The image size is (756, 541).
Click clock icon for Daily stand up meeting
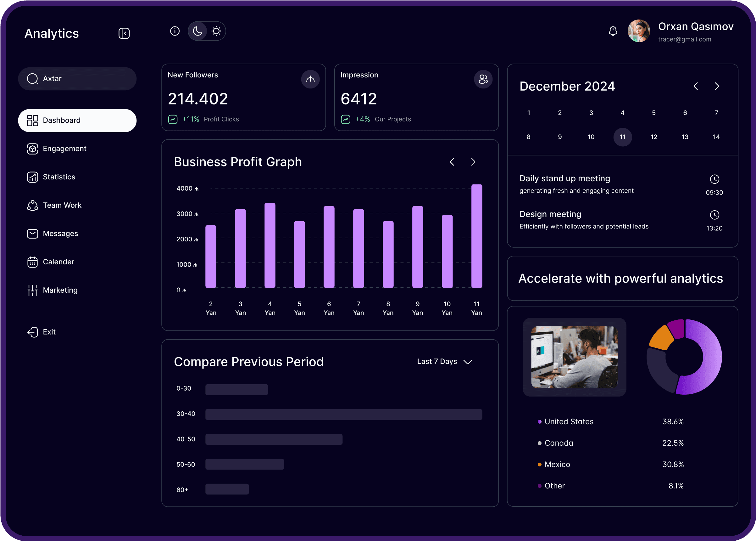[714, 179]
